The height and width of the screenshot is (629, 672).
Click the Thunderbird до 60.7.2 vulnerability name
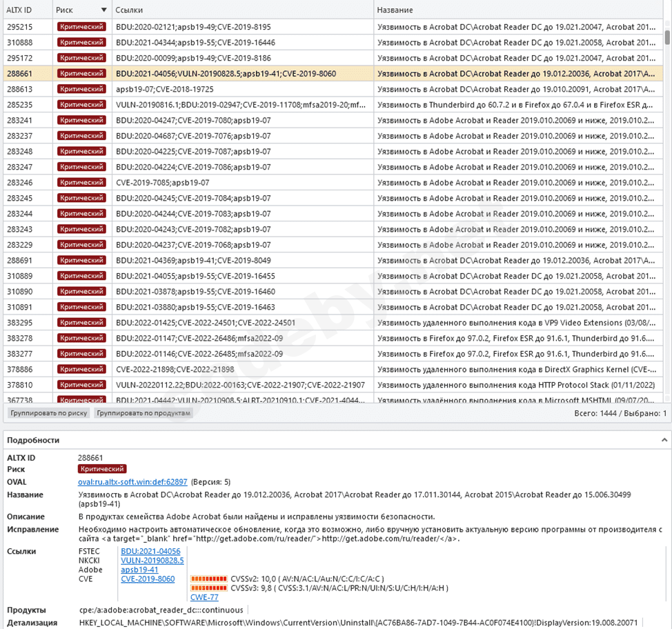click(x=515, y=105)
